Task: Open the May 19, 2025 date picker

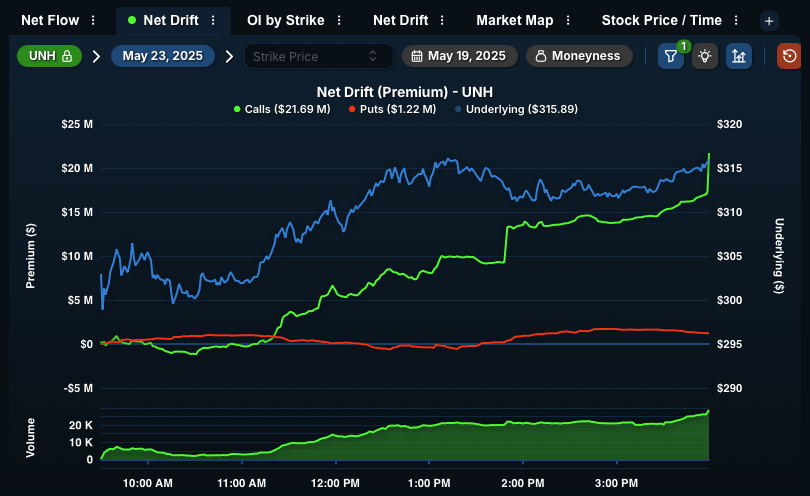Action: [460, 56]
